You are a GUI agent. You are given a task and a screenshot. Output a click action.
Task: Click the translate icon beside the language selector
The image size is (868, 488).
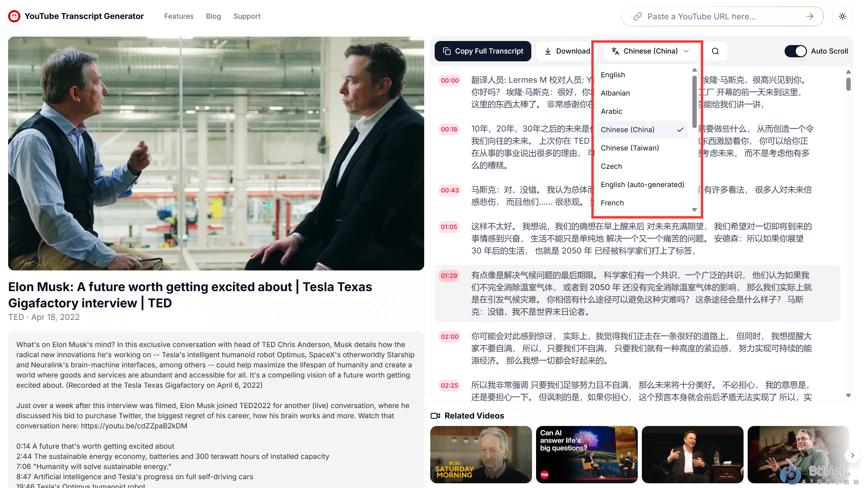615,51
